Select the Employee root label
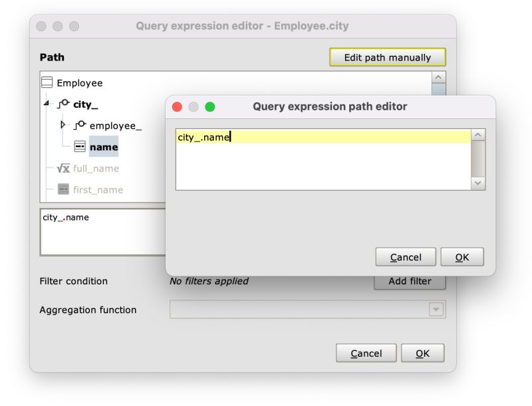The height and width of the screenshot is (406, 532). 80,83
